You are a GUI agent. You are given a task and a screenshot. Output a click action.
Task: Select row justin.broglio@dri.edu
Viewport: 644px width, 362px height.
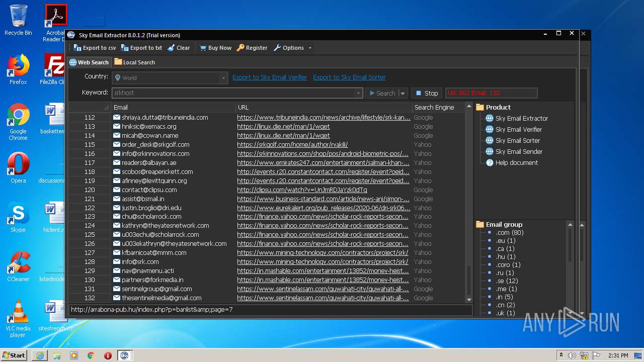(151, 208)
